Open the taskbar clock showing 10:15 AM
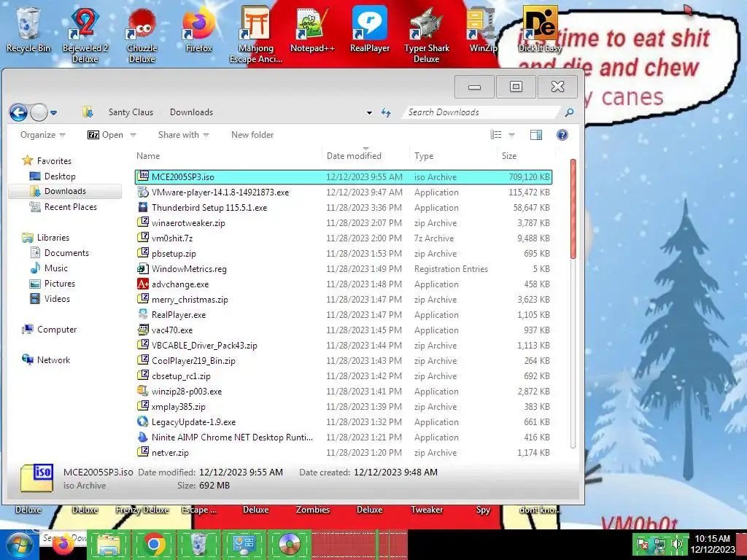 712,544
